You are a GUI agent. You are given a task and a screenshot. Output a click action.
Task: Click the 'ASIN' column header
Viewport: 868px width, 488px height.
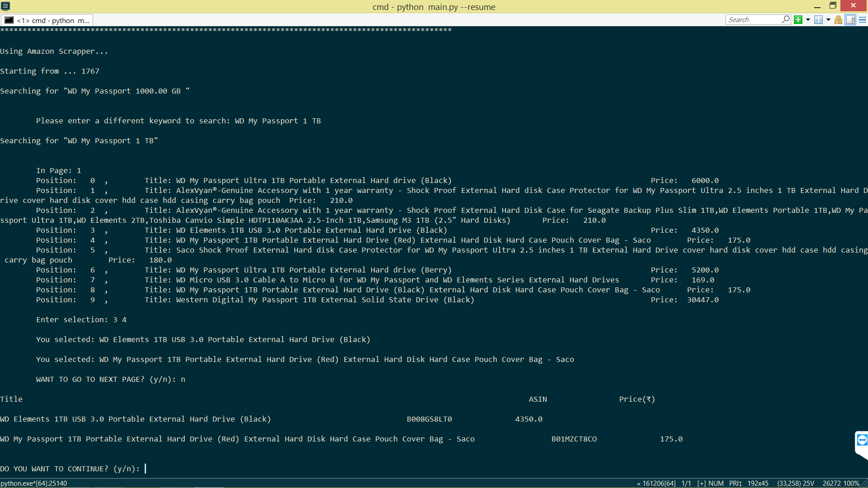tap(538, 399)
